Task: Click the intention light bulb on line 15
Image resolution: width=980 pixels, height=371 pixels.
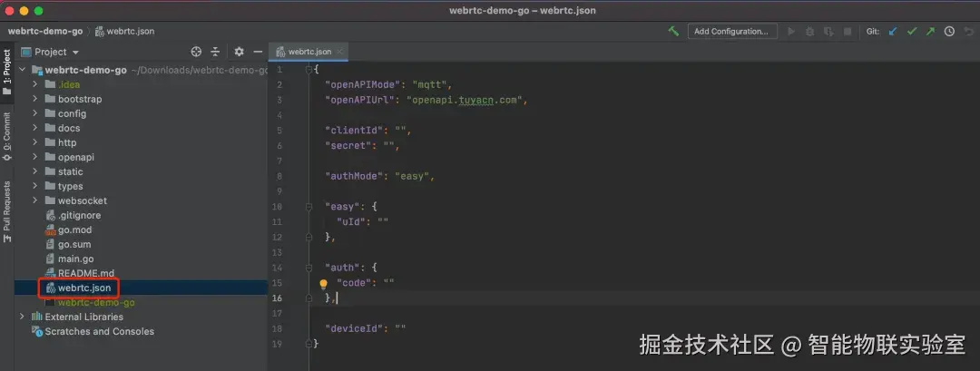Action: 323,284
